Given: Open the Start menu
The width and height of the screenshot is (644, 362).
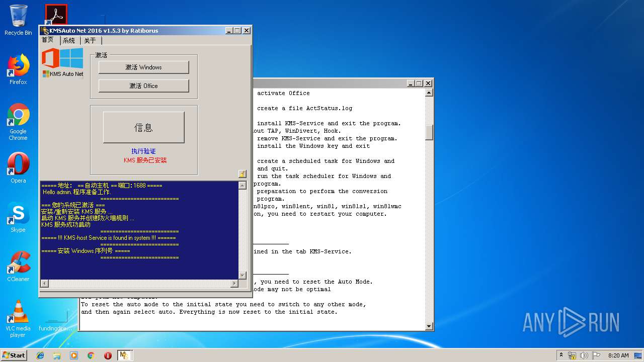Looking at the screenshot, I should (x=14, y=355).
